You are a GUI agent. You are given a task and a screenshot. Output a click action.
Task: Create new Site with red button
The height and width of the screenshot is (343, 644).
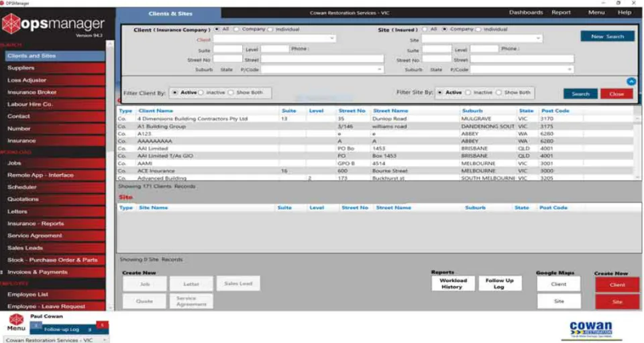tap(617, 301)
